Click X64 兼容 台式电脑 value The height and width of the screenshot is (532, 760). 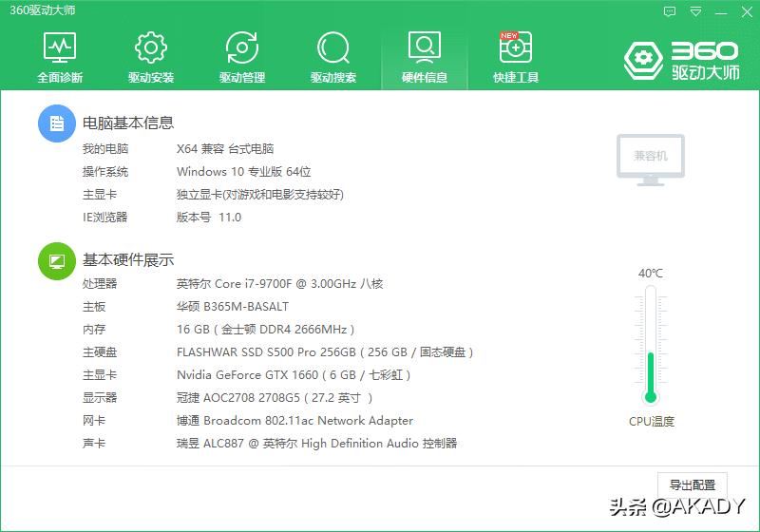click(225, 149)
